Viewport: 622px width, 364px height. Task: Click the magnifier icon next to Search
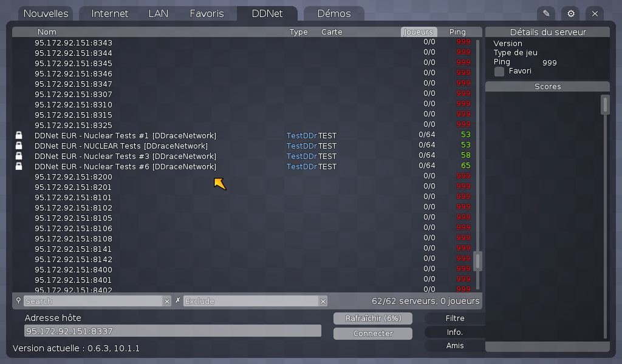tap(18, 300)
